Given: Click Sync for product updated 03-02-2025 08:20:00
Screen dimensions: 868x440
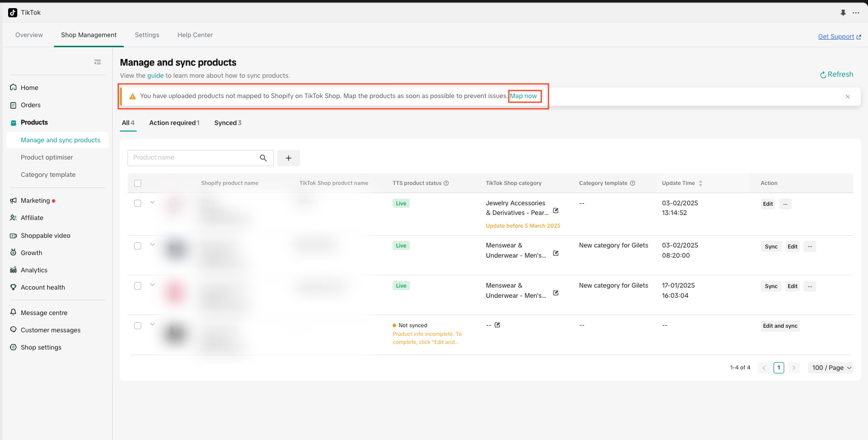Looking at the screenshot, I should click(x=771, y=246).
